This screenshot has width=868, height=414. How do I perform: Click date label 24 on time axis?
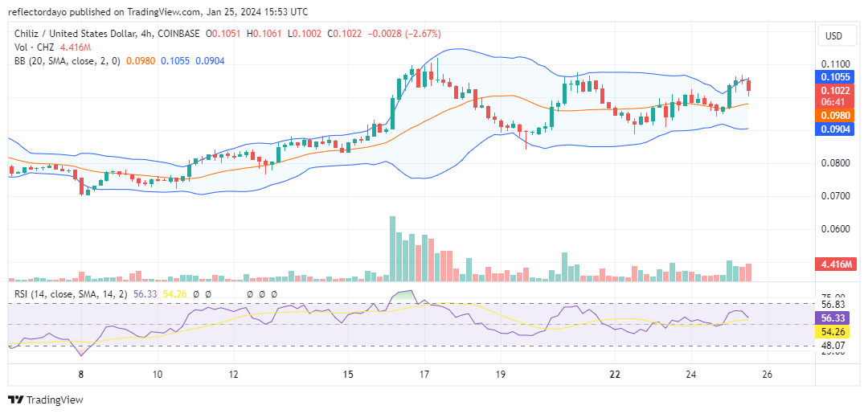pyautogui.click(x=690, y=374)
